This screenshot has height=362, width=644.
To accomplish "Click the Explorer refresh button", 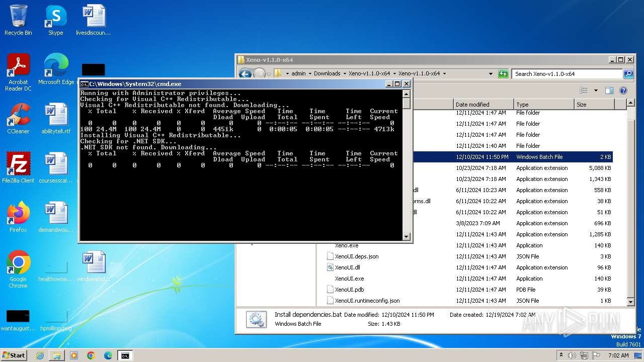I will click(x=503, y=74).
